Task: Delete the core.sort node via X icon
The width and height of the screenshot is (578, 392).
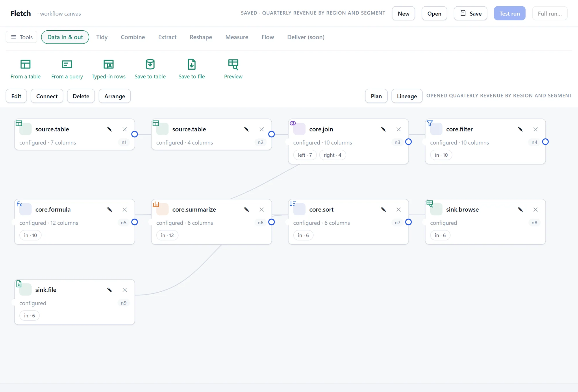Action: pos(399,210)
